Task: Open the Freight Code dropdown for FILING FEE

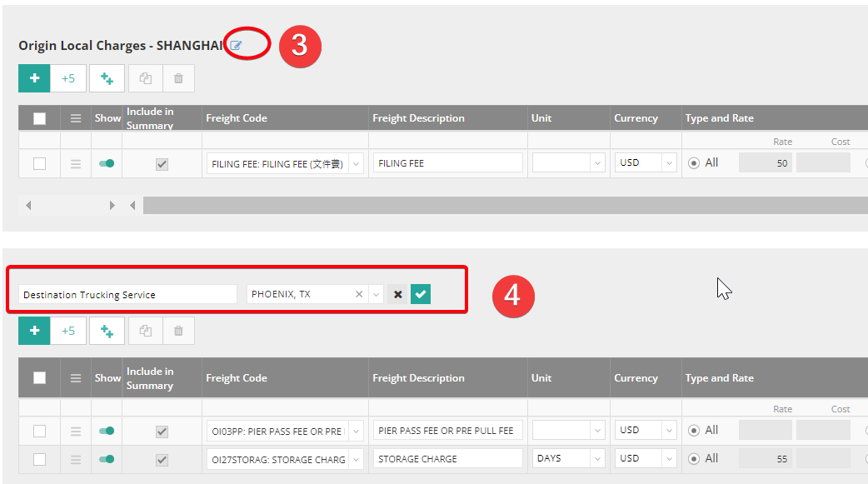Action: tap(356, 162)
